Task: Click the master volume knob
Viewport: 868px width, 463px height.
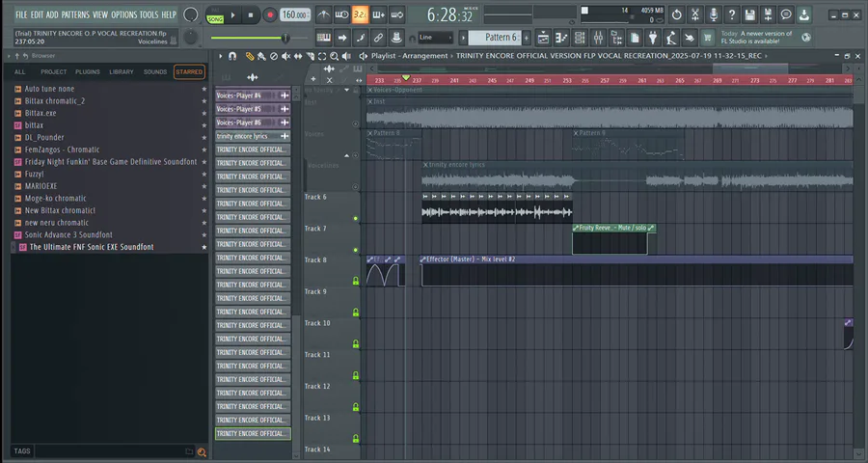Action: pyautogui.click(x=190, y=15)
